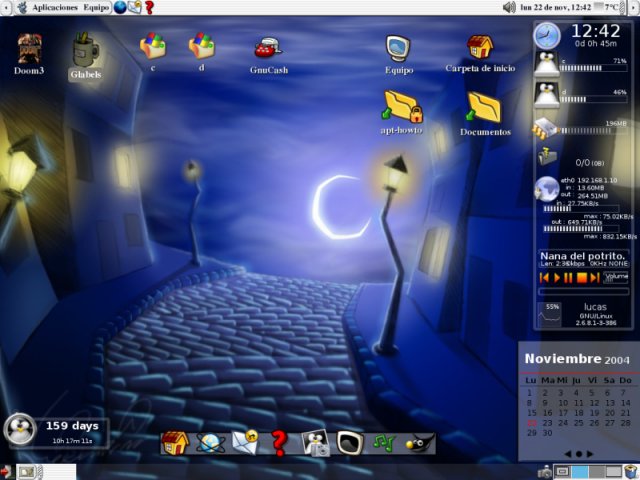Click the pause button in music widget
The width and height of the screenshot is (640, 480).
[x=567, y=277]
